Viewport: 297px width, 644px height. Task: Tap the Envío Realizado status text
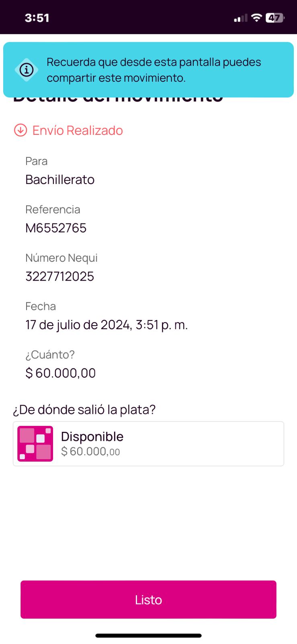tap(78, 130)
